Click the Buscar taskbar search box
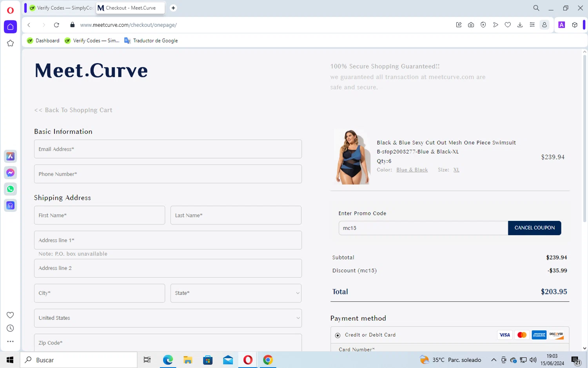The image size is (588, 368). (x=78, y=360)
